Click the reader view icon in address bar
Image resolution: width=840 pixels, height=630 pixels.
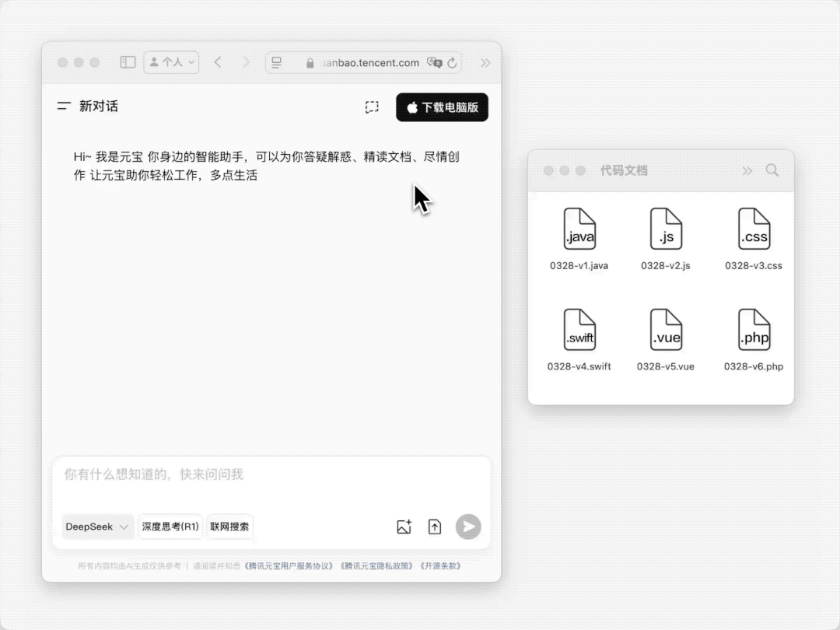(276, 63)
